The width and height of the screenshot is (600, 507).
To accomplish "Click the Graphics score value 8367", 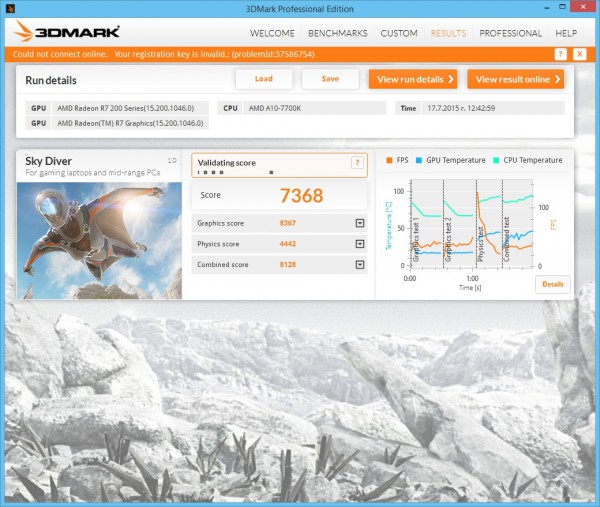I will [287, 223].
